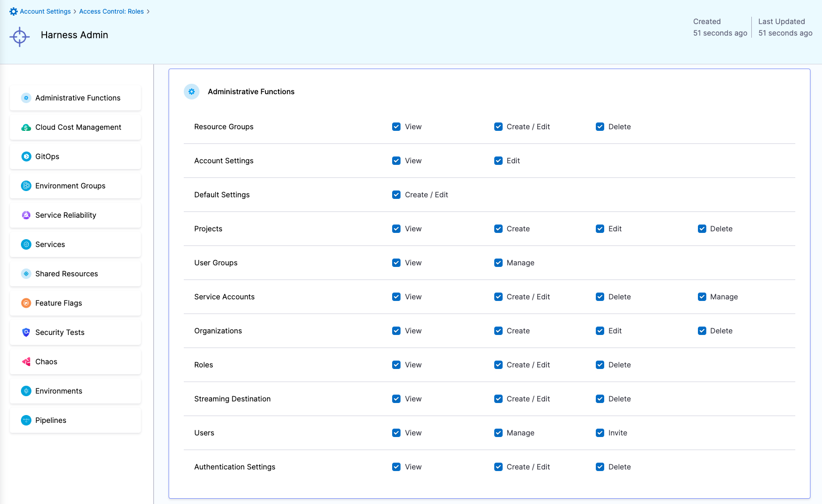Click the Account Settings gear icon in breadcrumb
Image resolution: width=822 pixels, height=504 pixels.
pos(14,12)
